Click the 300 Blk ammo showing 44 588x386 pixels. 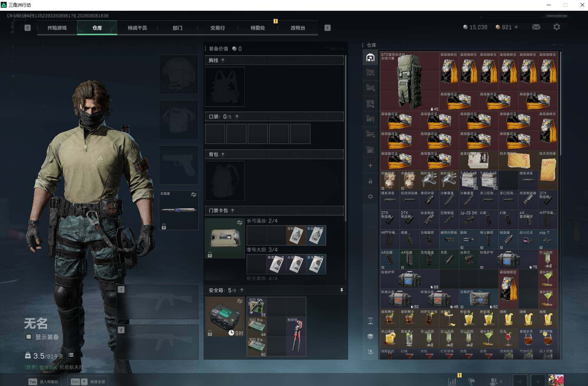pos(257,327)
